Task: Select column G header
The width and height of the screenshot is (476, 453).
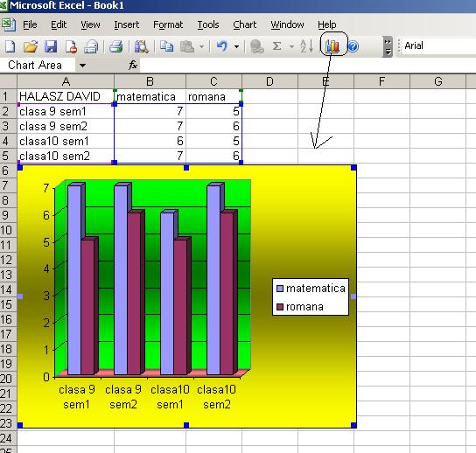Action: point(437,81)
